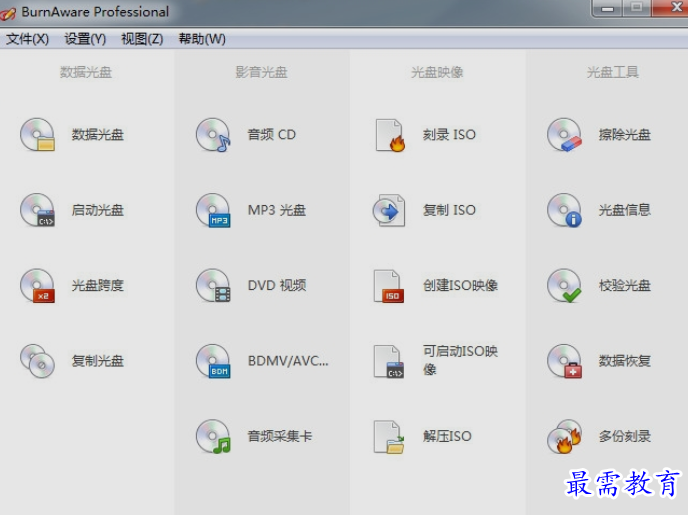The height and width of the screenshot is (515, 688).
Task: Click the 擦除光盘 eraser disc icon
Action: [565, 135]
